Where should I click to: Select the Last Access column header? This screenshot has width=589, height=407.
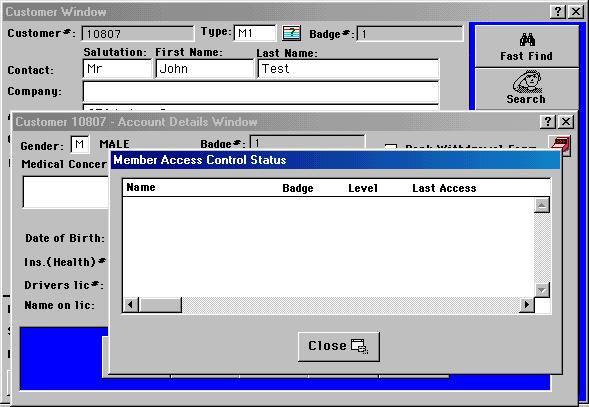(444, 188)
